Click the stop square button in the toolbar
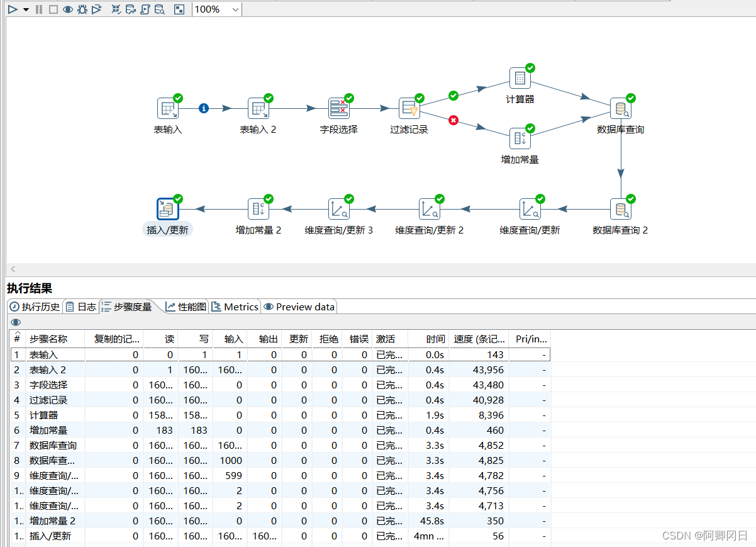Image resolution: width=756 pixels, height=547 pixels. pos(53,9)
